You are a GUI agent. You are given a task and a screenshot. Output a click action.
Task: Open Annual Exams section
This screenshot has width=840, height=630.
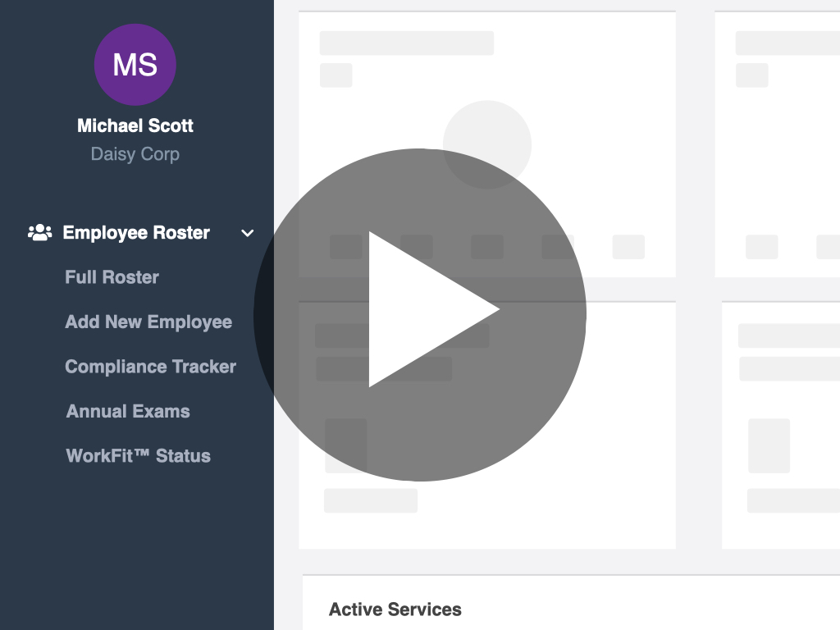tap(128, 411)
